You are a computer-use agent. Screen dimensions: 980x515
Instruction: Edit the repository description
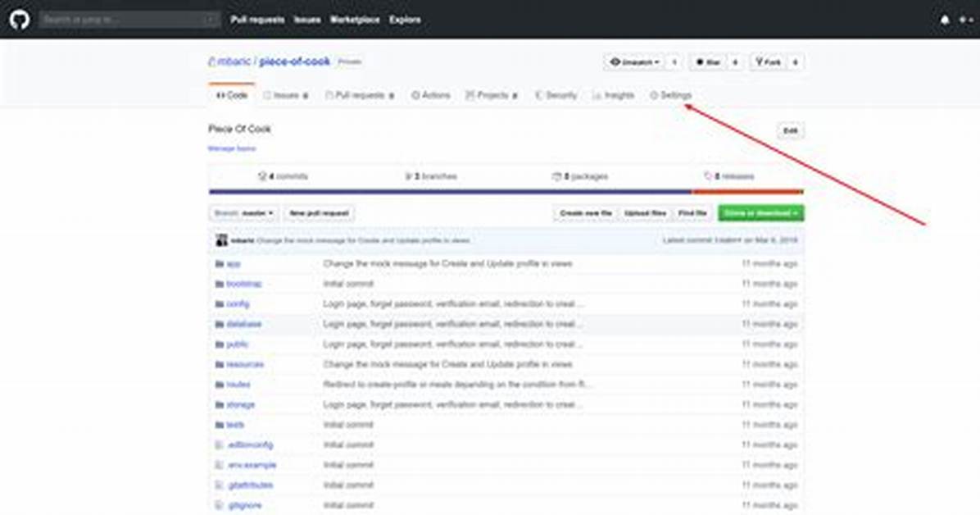point(791,130)
